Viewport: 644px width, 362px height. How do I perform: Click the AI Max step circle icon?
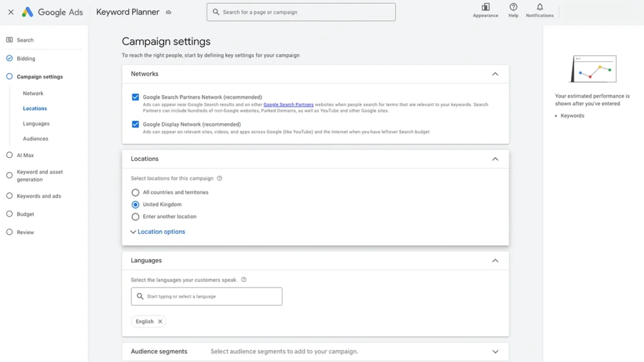[9, 155]
